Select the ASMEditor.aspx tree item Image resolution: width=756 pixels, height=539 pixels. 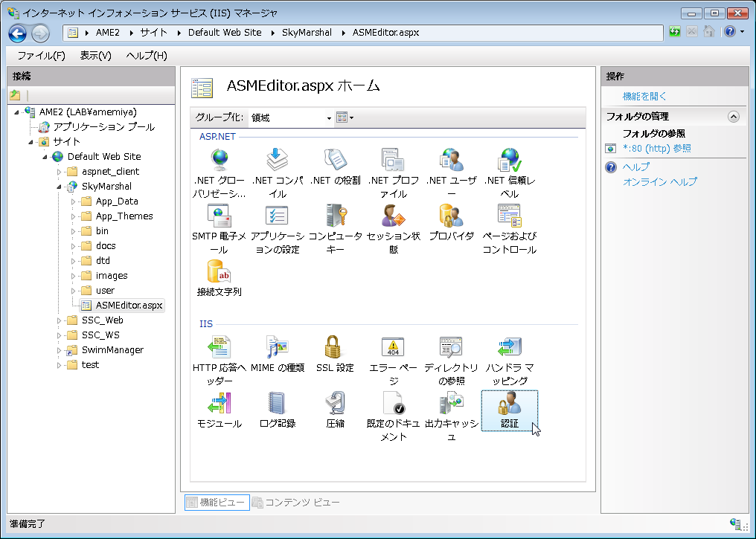[129, 306]
